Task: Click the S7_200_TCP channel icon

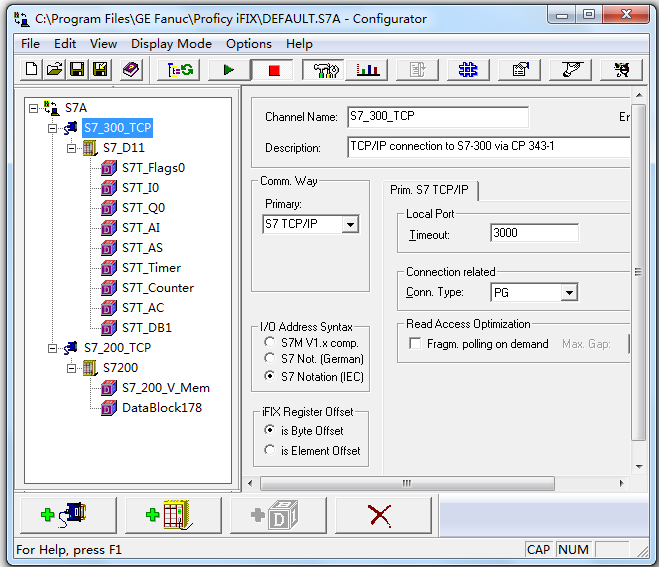Action: (x=71, y=348)
